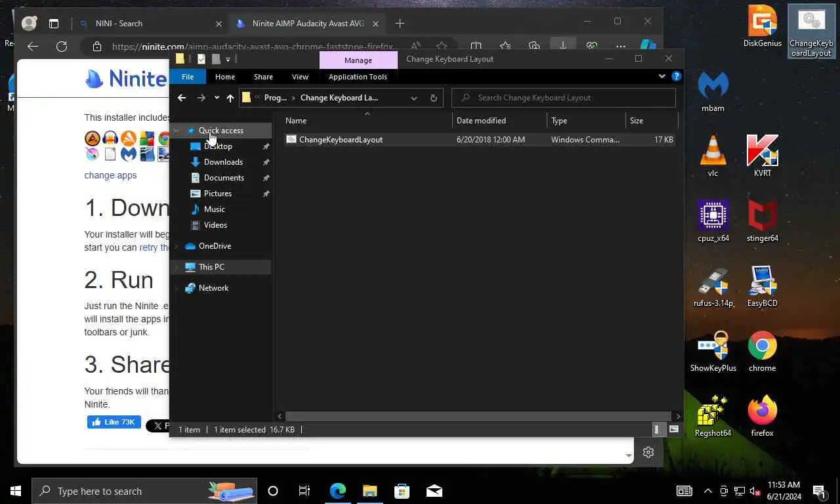The width and height of the screenshot is (840, 504).
Task: Select Documents in the navigation pane
Action: pyautogui.click(x=223, y=178)
